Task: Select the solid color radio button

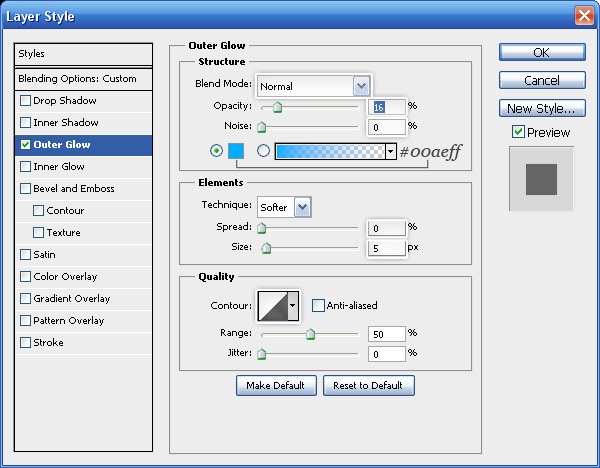Action: pyautogui.click(x=217, y=151)
